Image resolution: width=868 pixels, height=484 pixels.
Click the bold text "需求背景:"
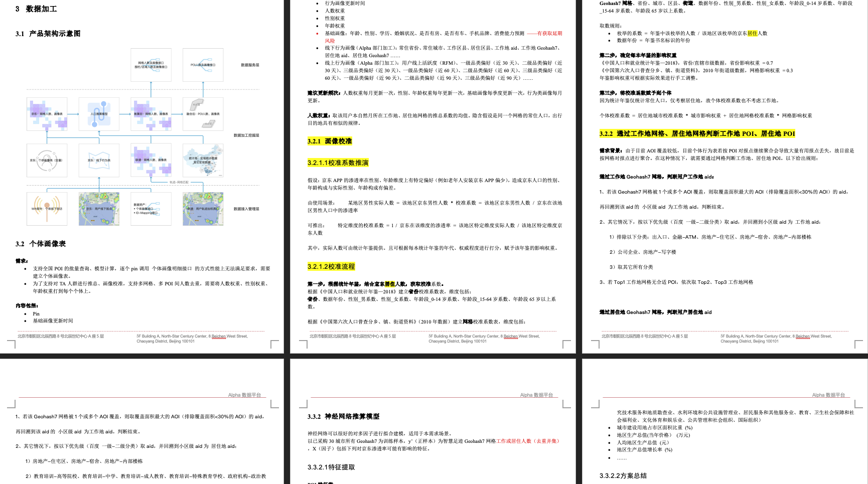(x=611, y=151)
